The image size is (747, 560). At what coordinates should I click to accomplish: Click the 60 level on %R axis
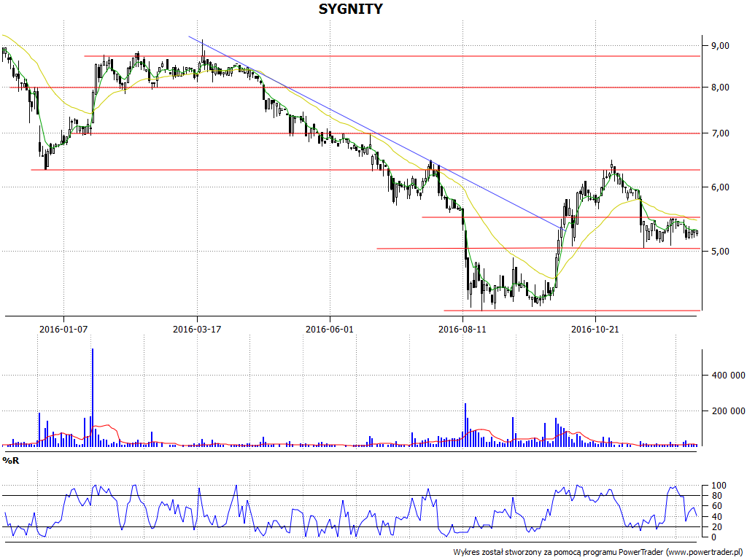pyautogui.click(x=716, y=506)
